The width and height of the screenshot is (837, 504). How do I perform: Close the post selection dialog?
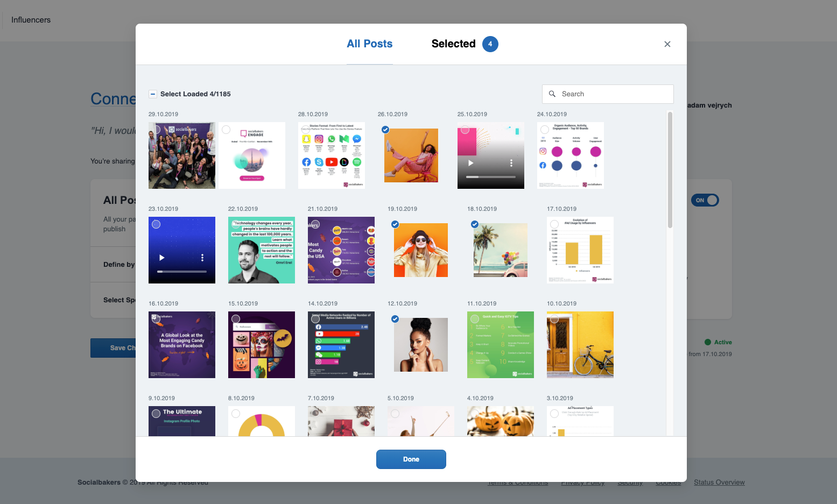[667, 44]
